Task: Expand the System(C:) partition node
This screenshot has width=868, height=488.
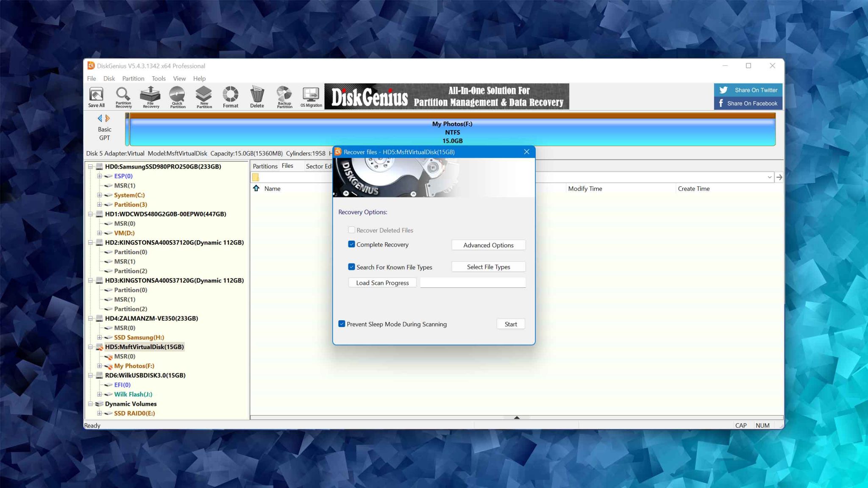Action: point(99,195)
